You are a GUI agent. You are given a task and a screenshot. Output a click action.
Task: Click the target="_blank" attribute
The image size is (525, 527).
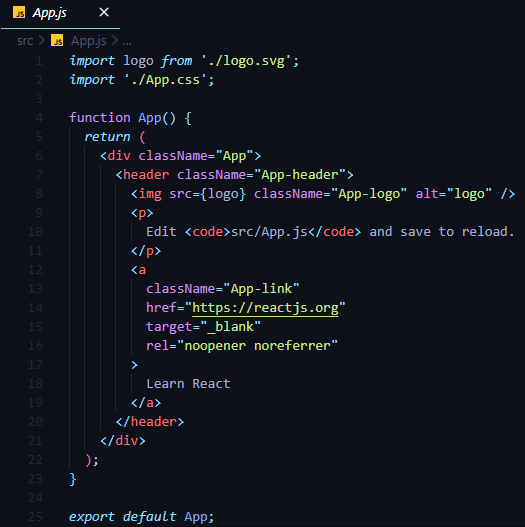203,327
